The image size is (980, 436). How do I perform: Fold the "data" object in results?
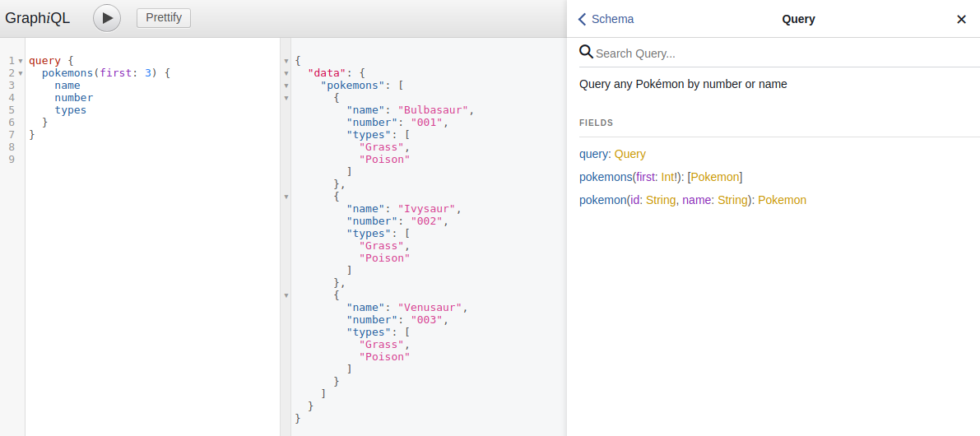[x=286, y=74]
